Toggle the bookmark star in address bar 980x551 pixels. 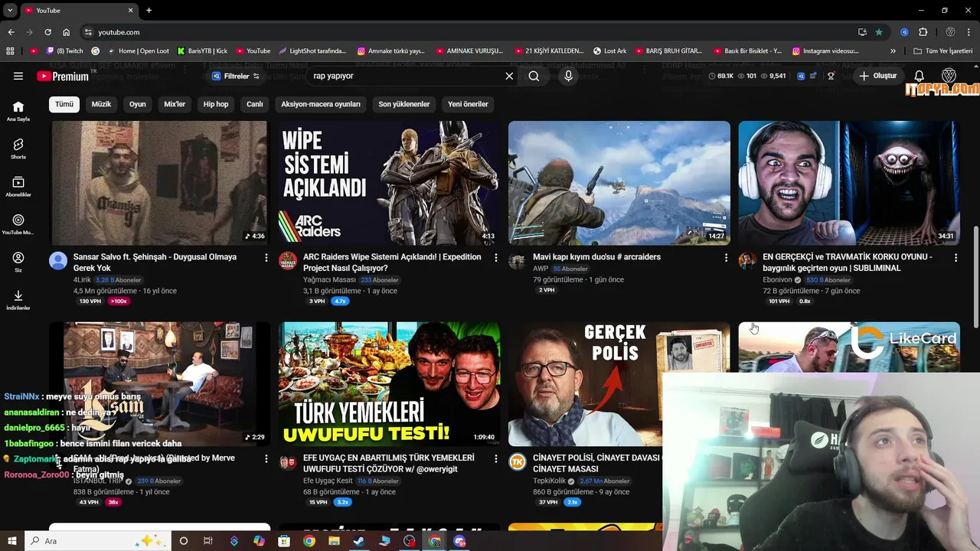(x=879, y=32)
